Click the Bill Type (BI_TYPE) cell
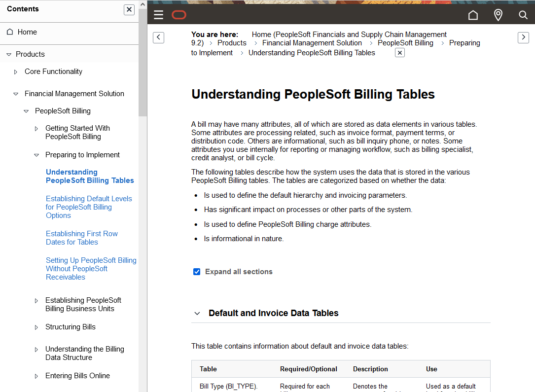 pos(228,386)
